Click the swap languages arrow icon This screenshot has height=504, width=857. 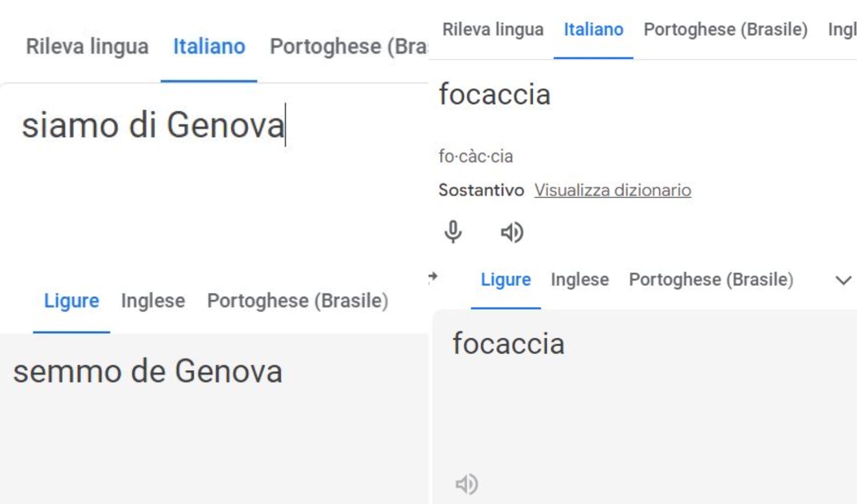432,277
